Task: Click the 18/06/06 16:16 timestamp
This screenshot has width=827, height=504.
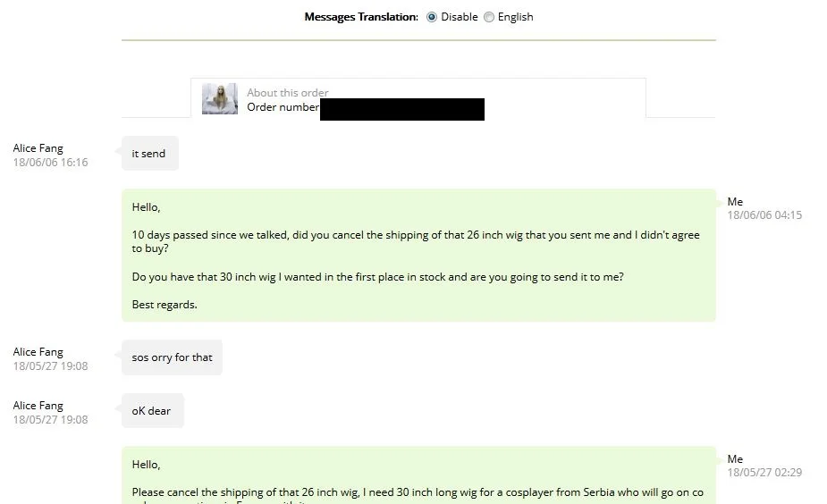Action: (51, 163)
